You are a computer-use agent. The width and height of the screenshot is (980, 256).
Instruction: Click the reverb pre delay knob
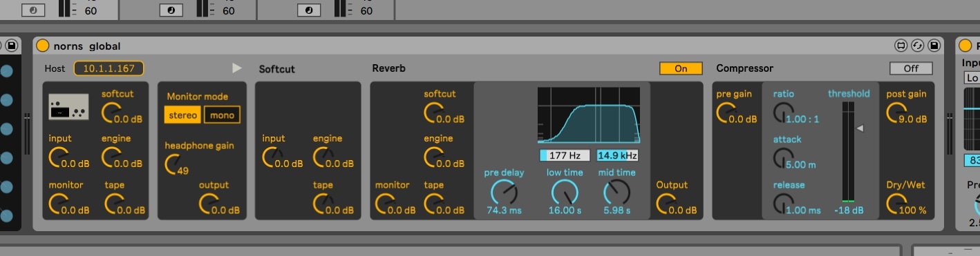tap(504, 191)
